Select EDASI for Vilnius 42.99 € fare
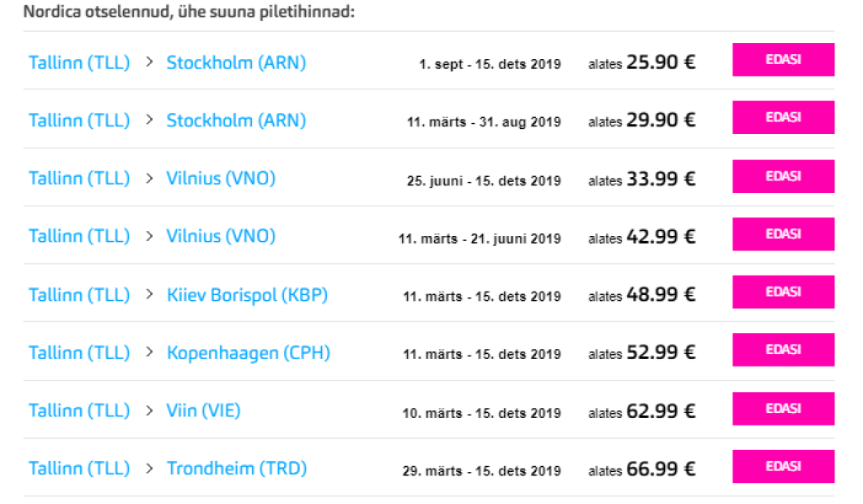 click(x=783, y=234)
